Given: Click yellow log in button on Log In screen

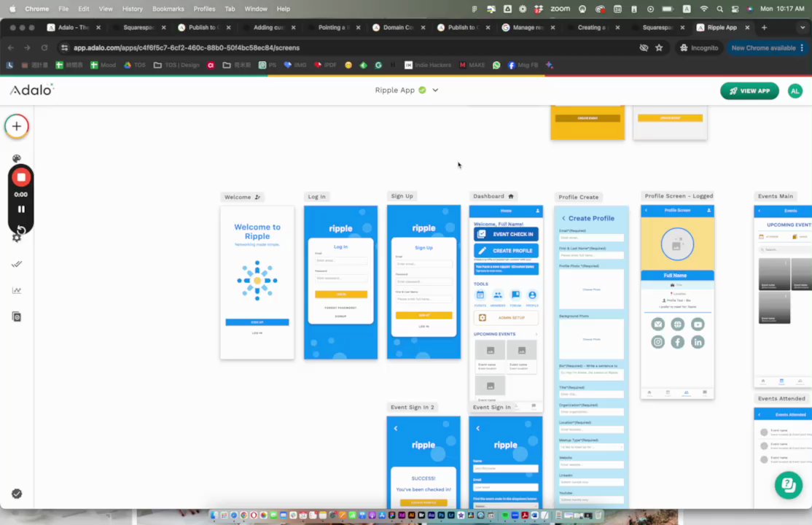Looking at the screenshot, I should [340, 294].
